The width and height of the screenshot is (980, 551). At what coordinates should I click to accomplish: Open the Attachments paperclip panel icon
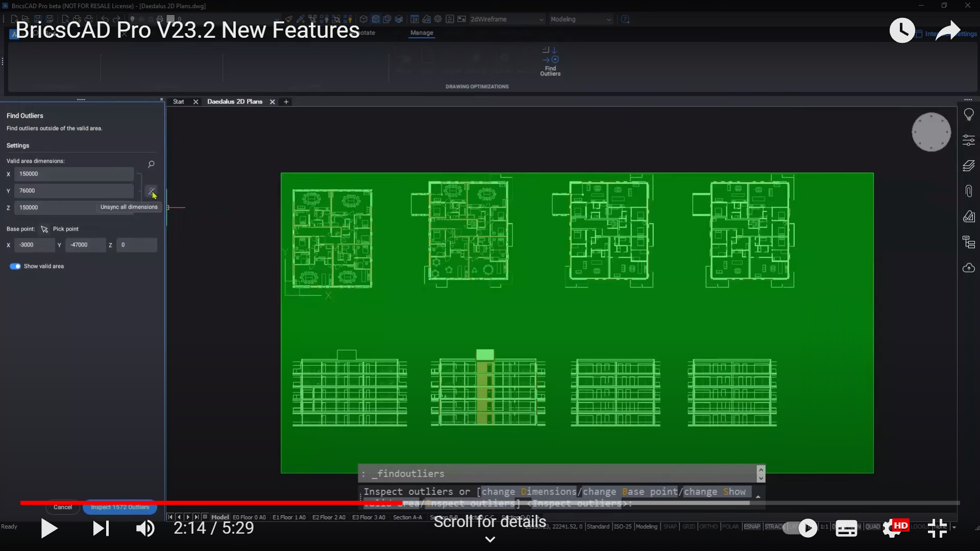coord(968,191)
